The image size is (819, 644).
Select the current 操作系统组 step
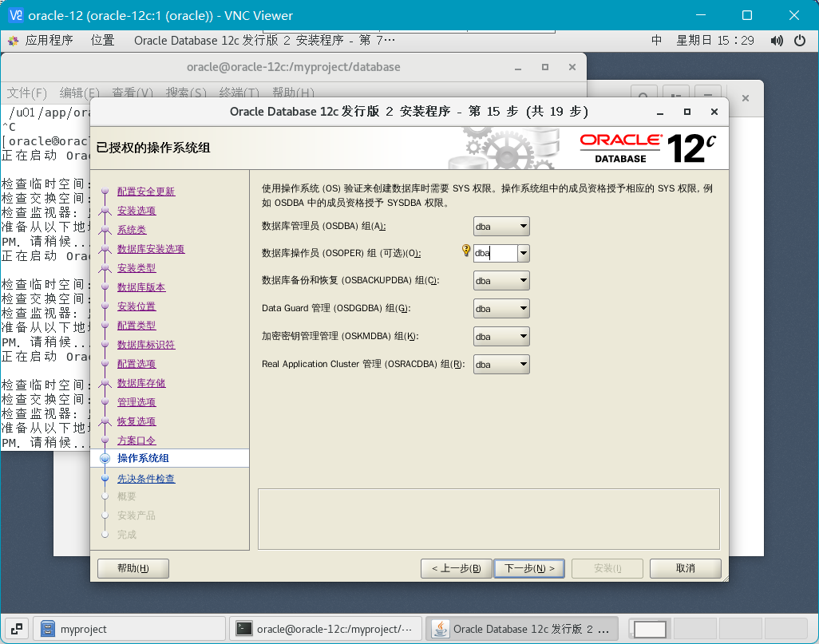143,458
